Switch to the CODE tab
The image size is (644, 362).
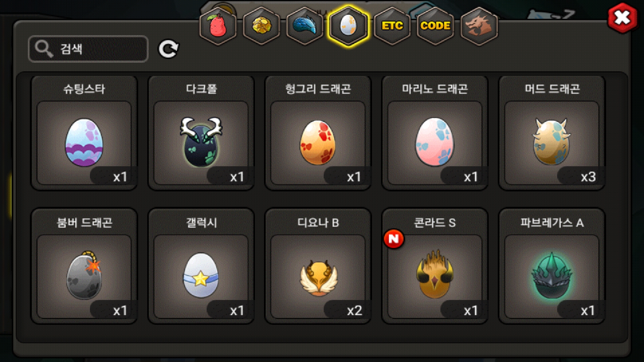click(x=435, y=26)
